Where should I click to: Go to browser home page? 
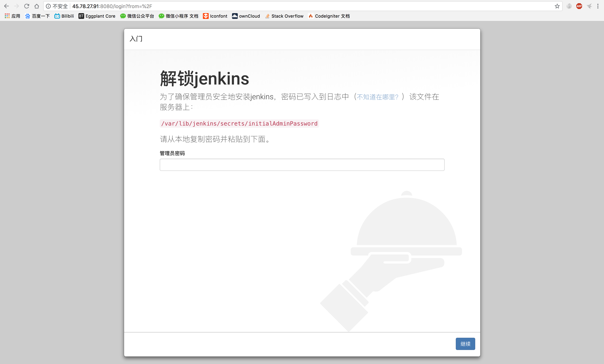click(x=37, y=6)
